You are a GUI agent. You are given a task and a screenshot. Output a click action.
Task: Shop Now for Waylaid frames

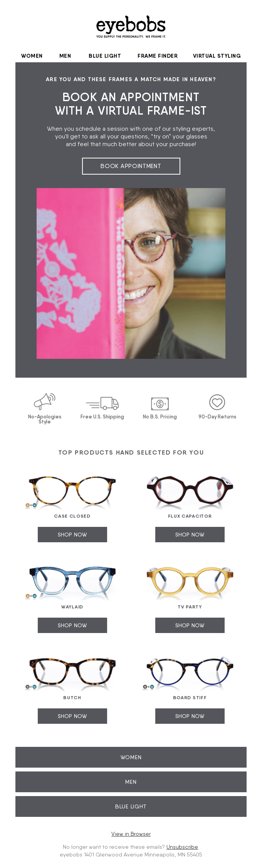point(72,625)
